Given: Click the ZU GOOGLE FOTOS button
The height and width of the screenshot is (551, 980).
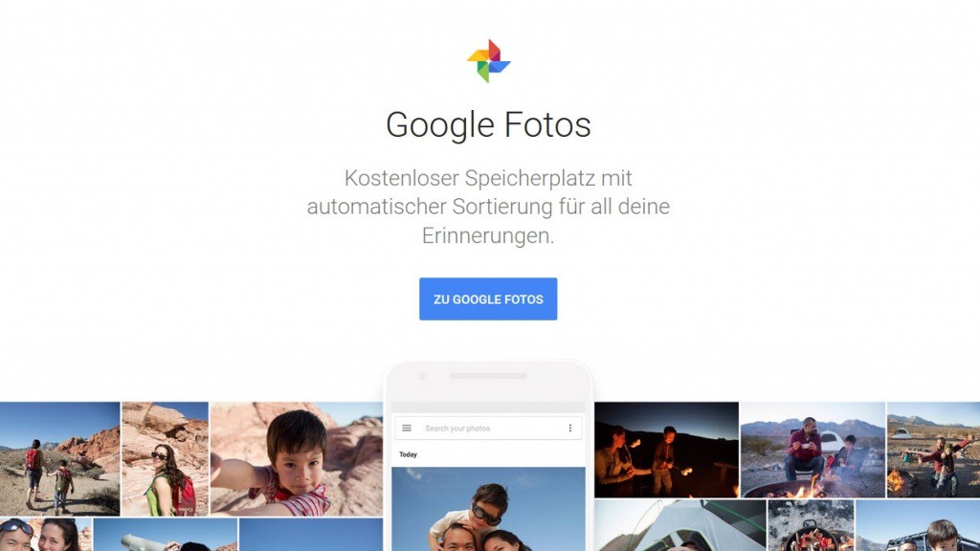Looking at the screenshot, I should pyautogui.click(x=488, y=299).
